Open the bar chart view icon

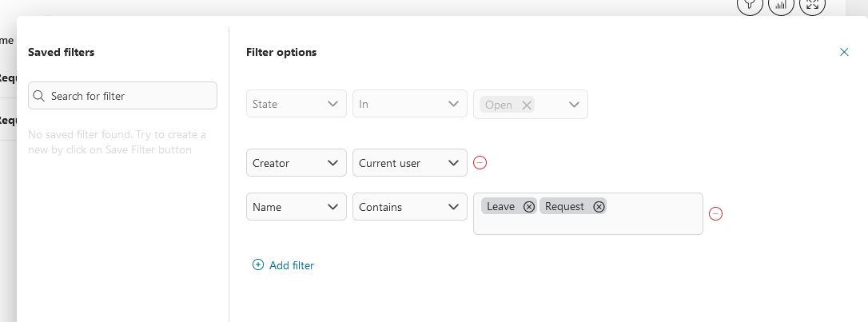(781, 5)
